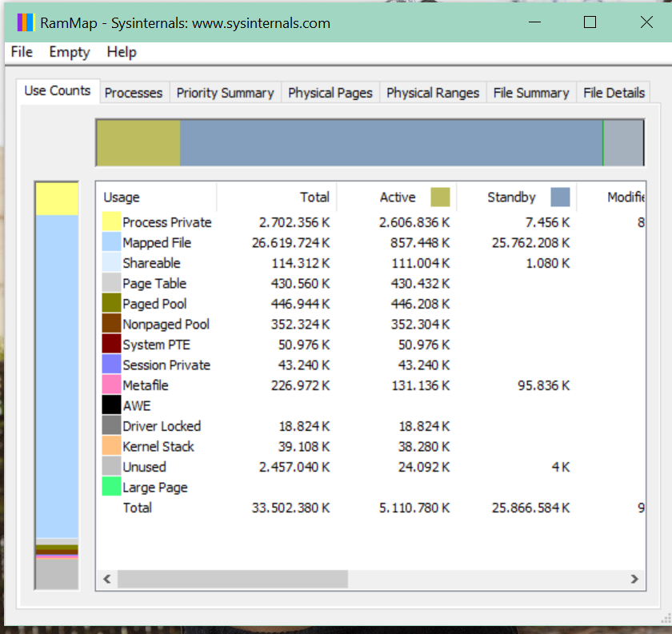
Task: Open the Physical Ranges tab
Action: click(433, 93)
